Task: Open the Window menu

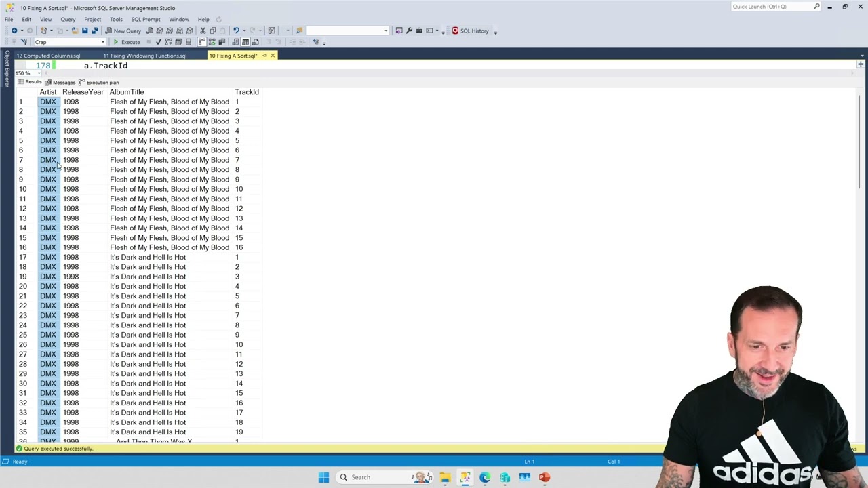Action: 179,19
